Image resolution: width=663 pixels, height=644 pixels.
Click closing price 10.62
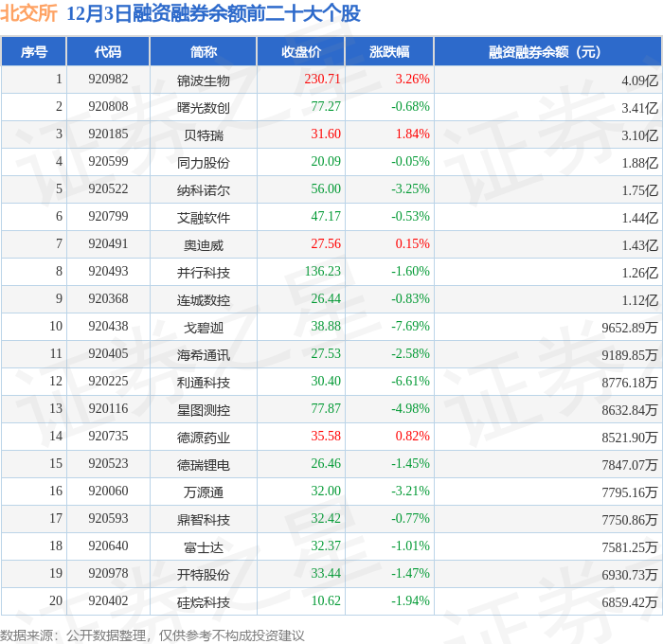point(326,601)
